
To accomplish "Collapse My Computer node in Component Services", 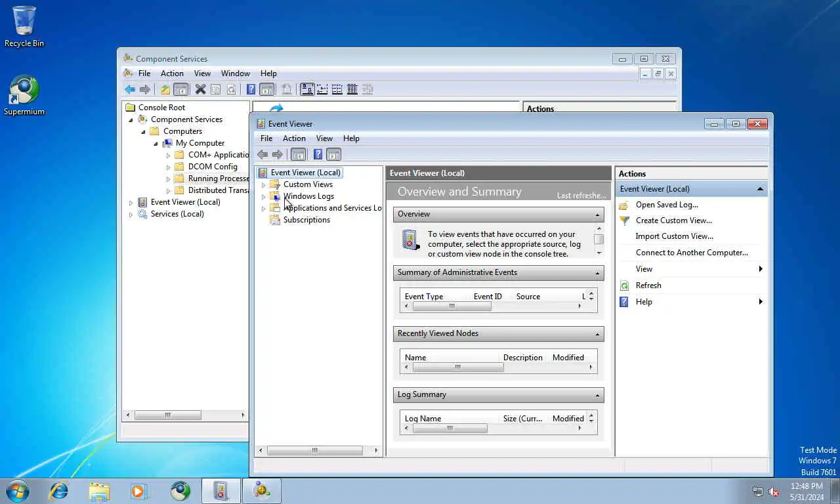I will coord(156,144).
